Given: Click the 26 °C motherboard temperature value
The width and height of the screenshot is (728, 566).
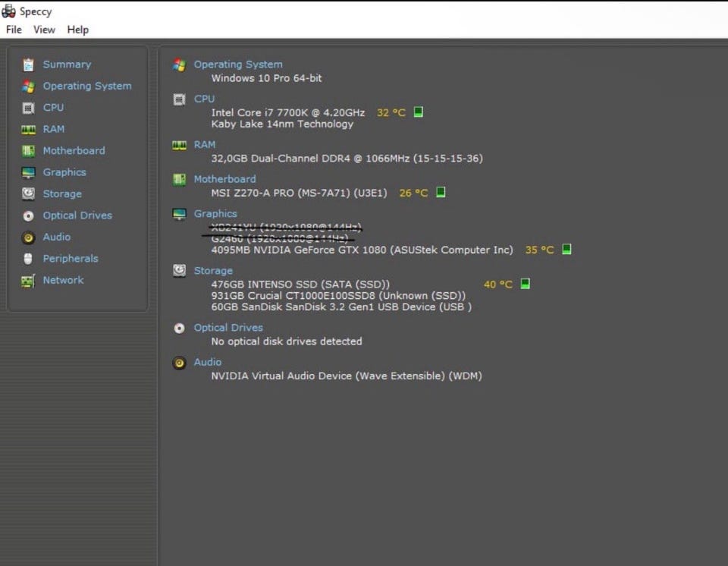Looking at the screenshot, I should tap(414, 193).
